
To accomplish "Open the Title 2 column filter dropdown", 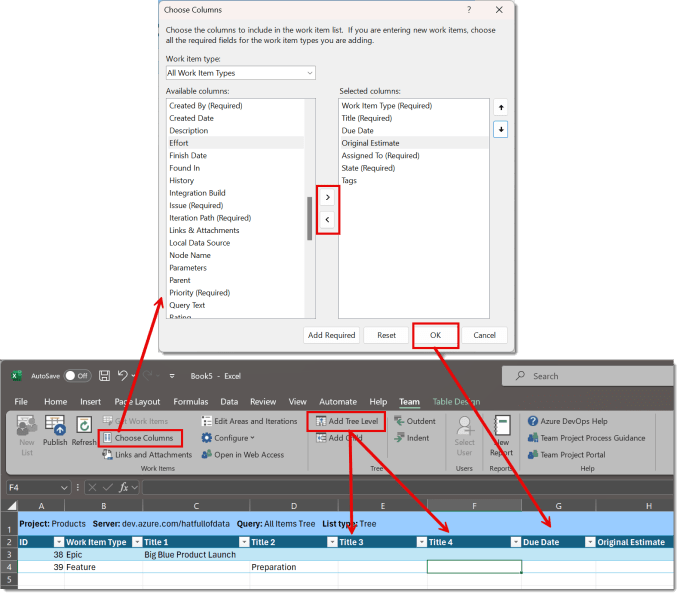I will 332,543.
